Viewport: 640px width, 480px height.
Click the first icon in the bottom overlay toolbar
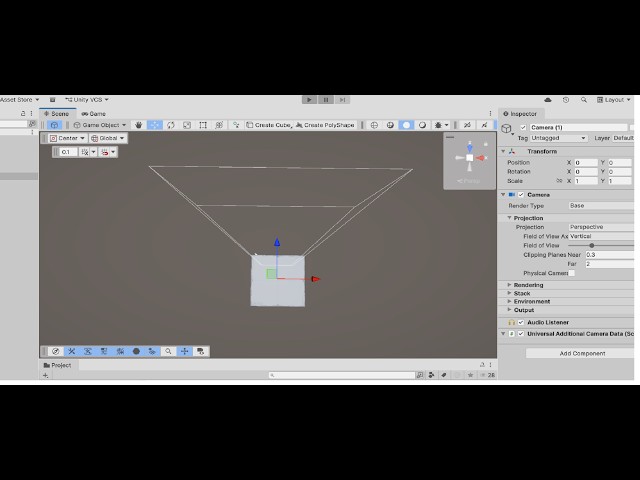coord(56,351)
